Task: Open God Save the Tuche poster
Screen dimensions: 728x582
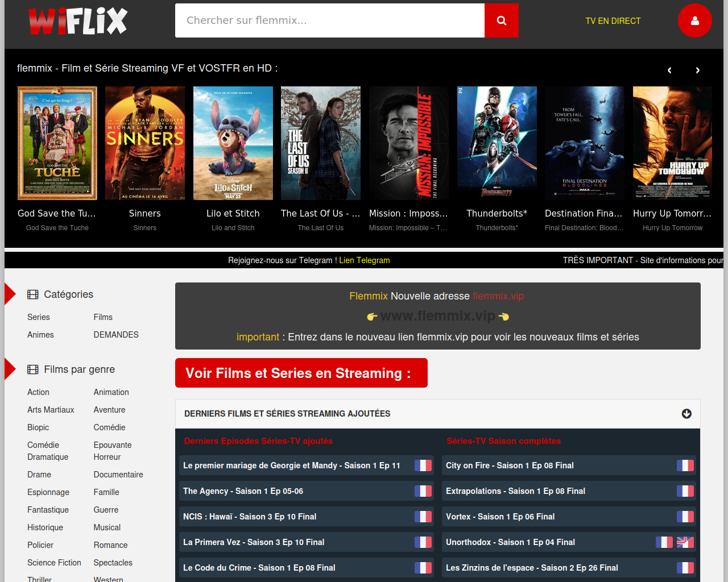Action: point(57,143)
